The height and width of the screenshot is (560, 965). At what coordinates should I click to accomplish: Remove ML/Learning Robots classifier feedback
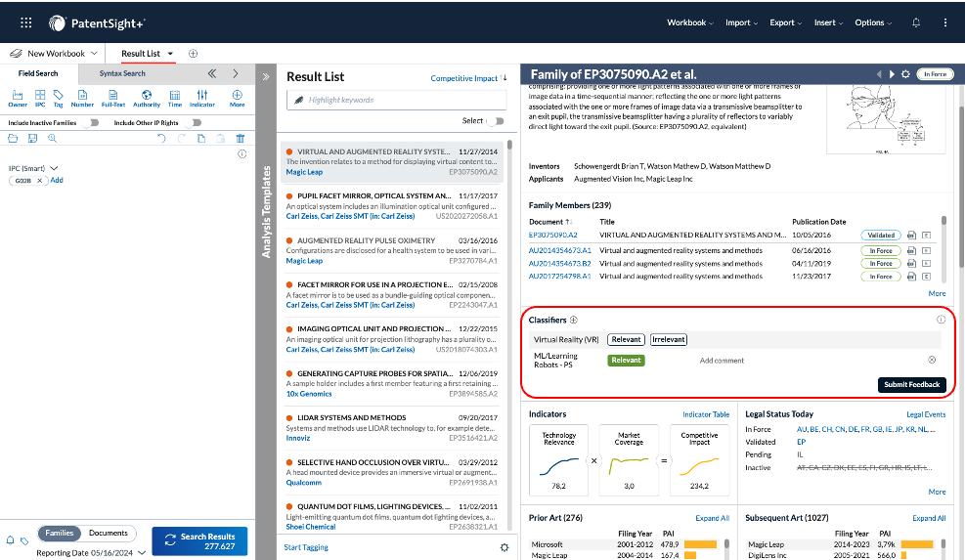[x=932, y=360]
